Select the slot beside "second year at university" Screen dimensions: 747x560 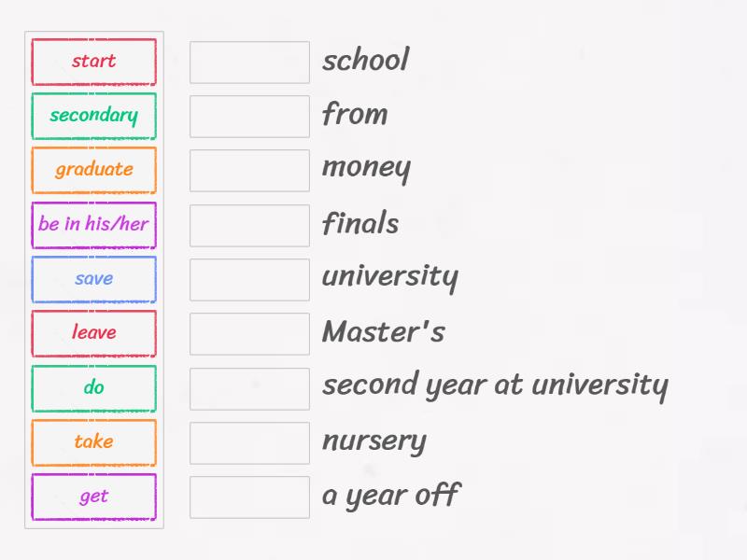pyautogui.click(x=249, y=387)
